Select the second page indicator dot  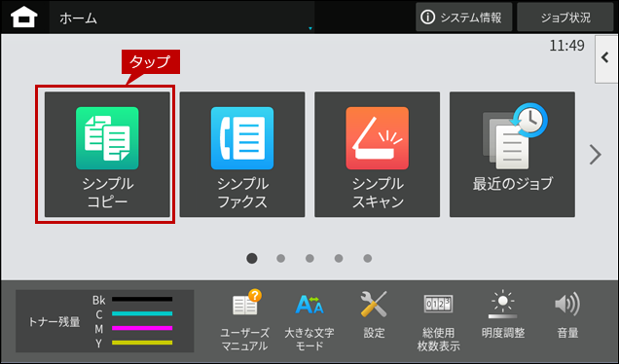280,258
